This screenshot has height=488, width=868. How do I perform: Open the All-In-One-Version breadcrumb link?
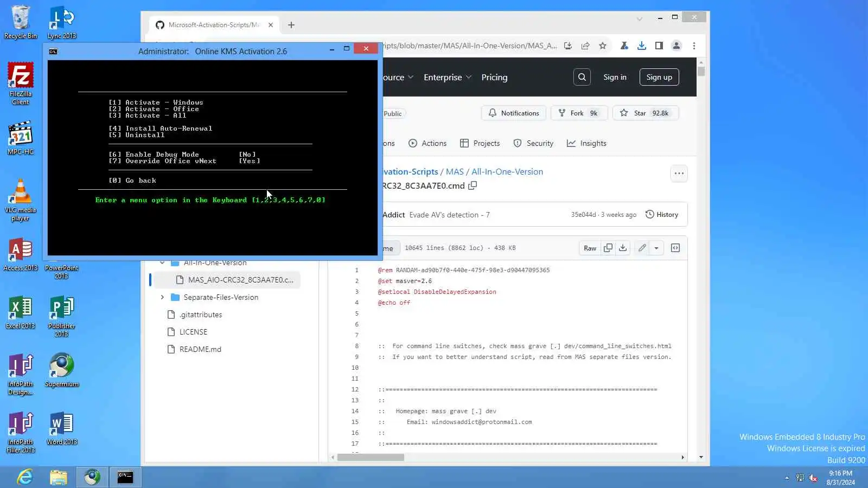point(507,171)
